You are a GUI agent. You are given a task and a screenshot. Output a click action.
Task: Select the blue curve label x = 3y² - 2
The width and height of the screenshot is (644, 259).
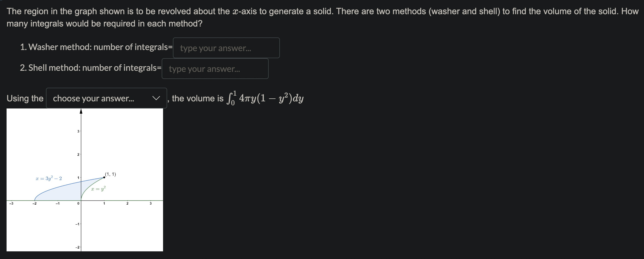click(48, 178)
